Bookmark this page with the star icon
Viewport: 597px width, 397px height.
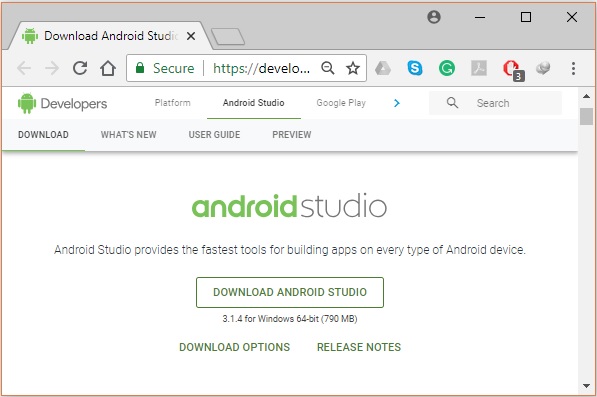(x=353, y=69)
